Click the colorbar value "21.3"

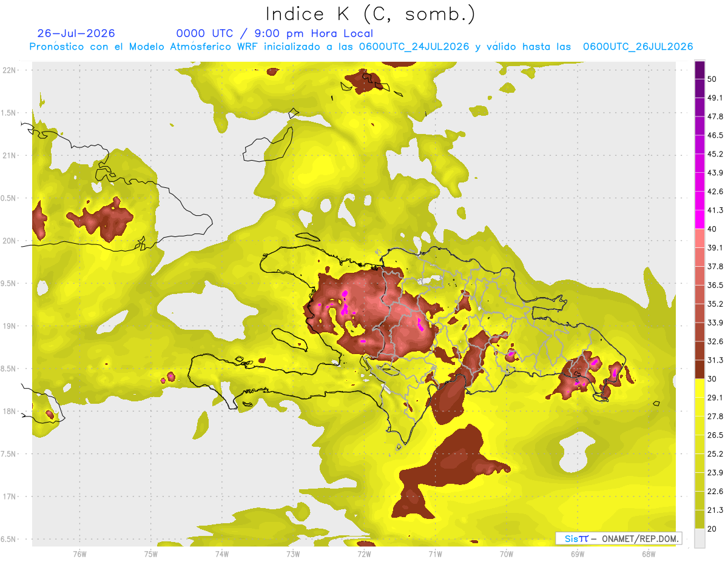coord(715,510)
